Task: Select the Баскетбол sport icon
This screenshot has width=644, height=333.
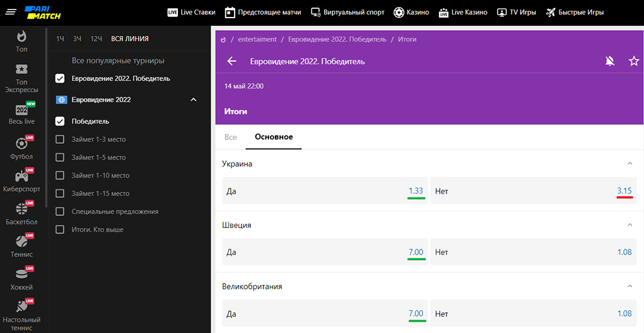Action: coord(21,210)
